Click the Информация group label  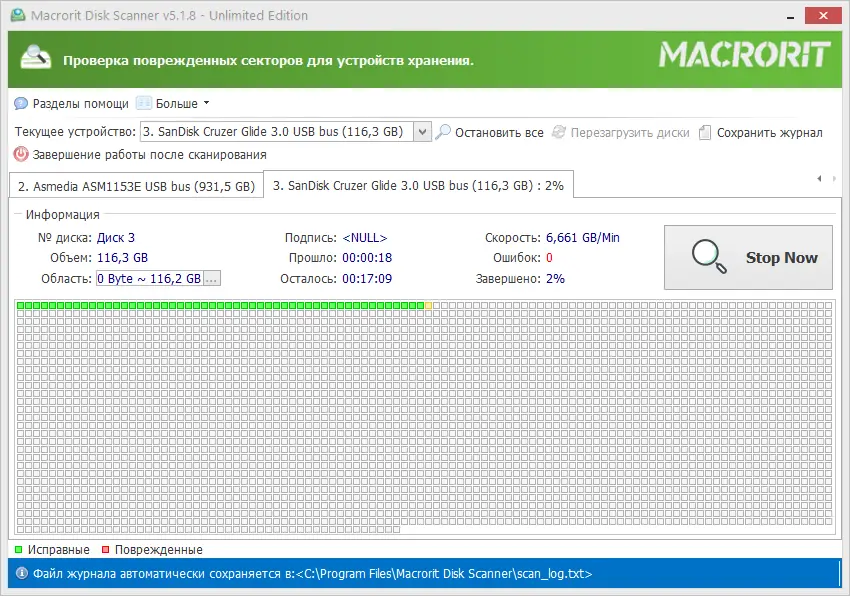point(62,215)
